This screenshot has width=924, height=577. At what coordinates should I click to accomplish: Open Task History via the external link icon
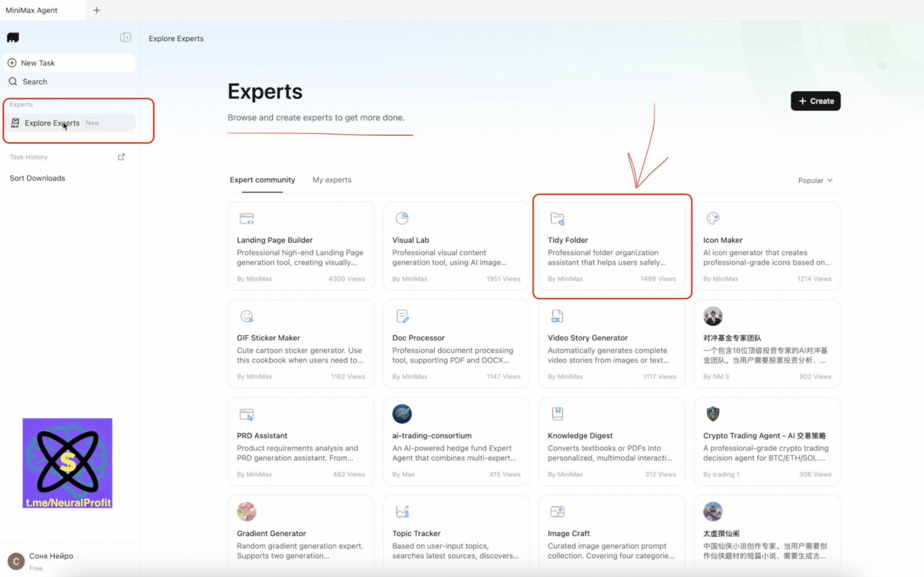(x=121, y=156)
